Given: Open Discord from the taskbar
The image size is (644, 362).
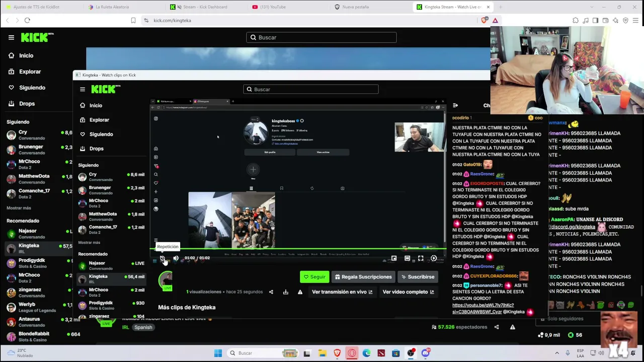Looking at the screenshot, I should click(x=426, y=353).
